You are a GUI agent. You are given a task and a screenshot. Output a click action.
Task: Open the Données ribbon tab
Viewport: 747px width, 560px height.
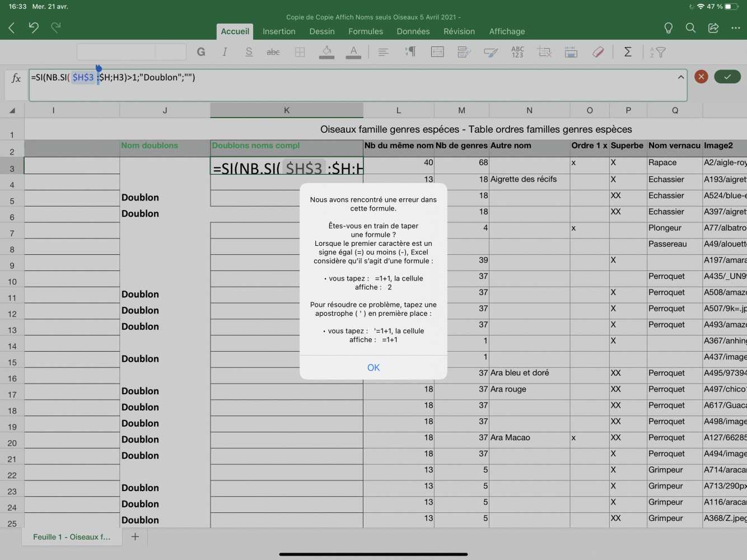click(x=413, y=31)
